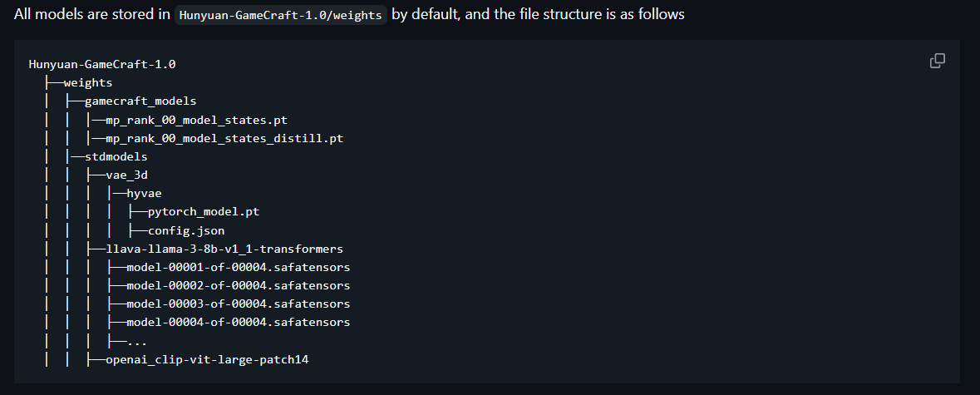Click gamecraft_models folder in tree
This screenshot has height=395, width=980.
(140, 101)
